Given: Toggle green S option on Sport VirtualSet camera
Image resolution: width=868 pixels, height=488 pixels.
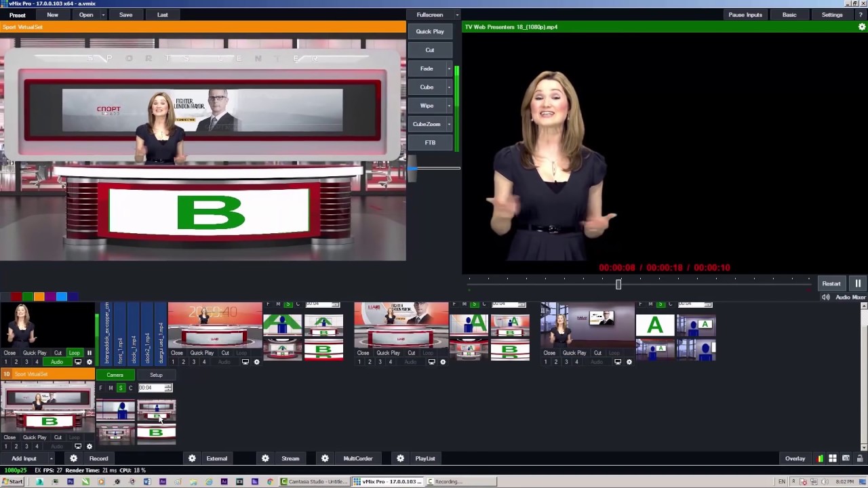Looking at the screenshot, I should (x=121, y=388).
